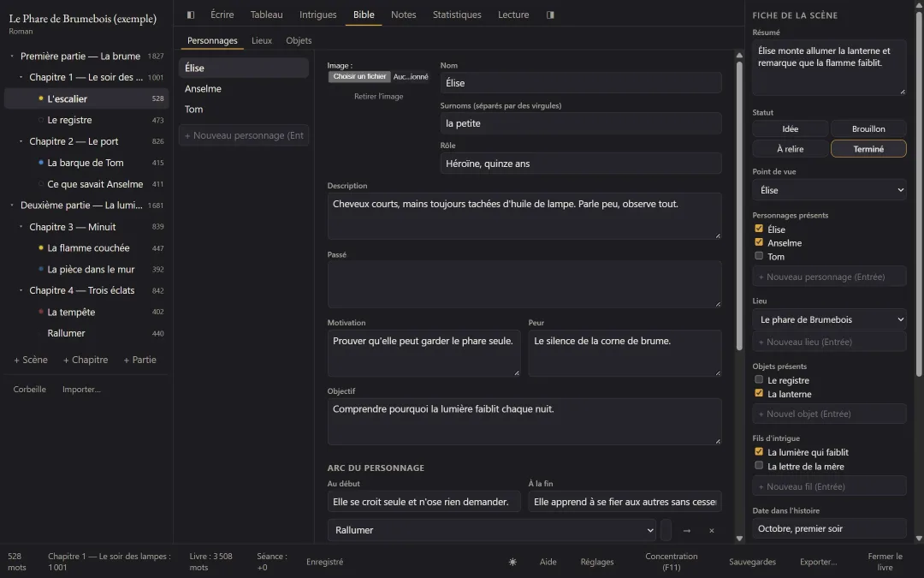Collapse Chapitre 2 — Le port
924x578 pixels.
[x=21, y=141]
